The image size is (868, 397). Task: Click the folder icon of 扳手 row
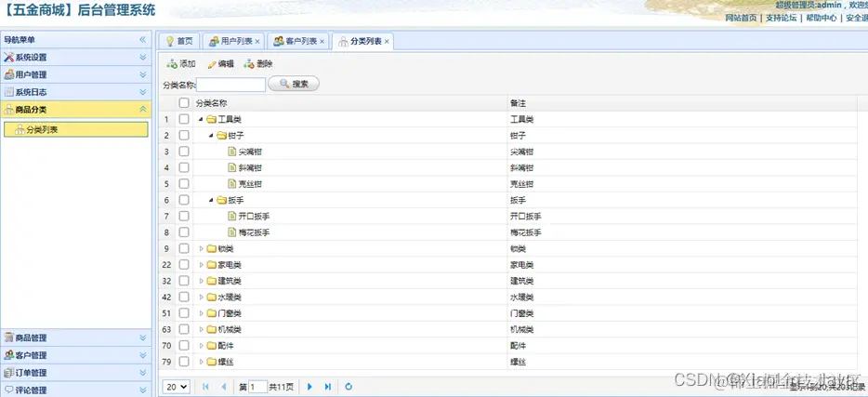(222, 200)
